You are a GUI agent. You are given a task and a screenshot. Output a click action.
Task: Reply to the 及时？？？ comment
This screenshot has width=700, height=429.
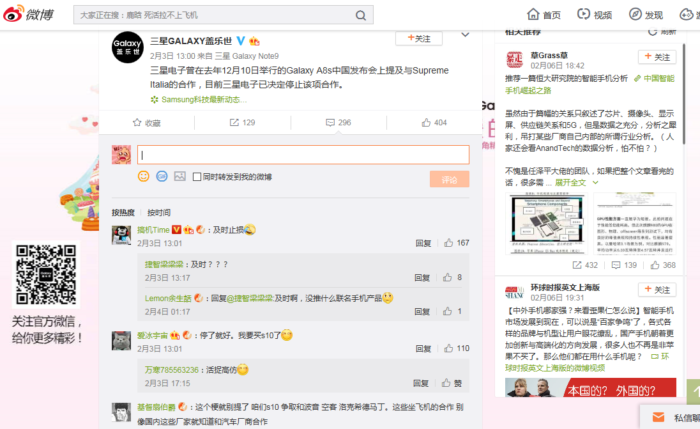422,278
